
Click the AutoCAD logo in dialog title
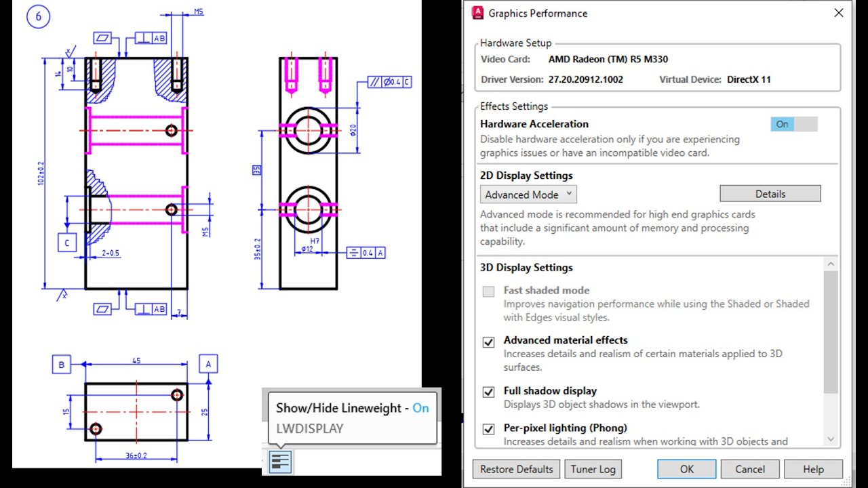[477, 13]
